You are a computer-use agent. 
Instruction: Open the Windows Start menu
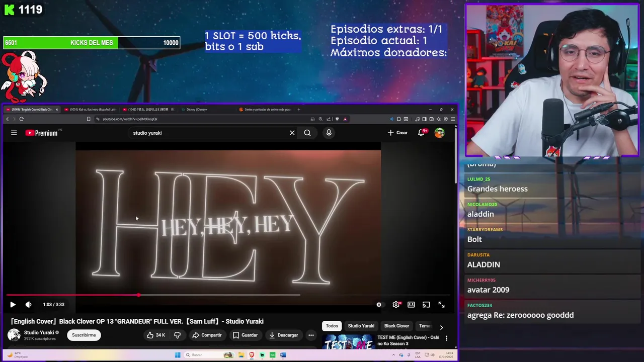(178, 355)
